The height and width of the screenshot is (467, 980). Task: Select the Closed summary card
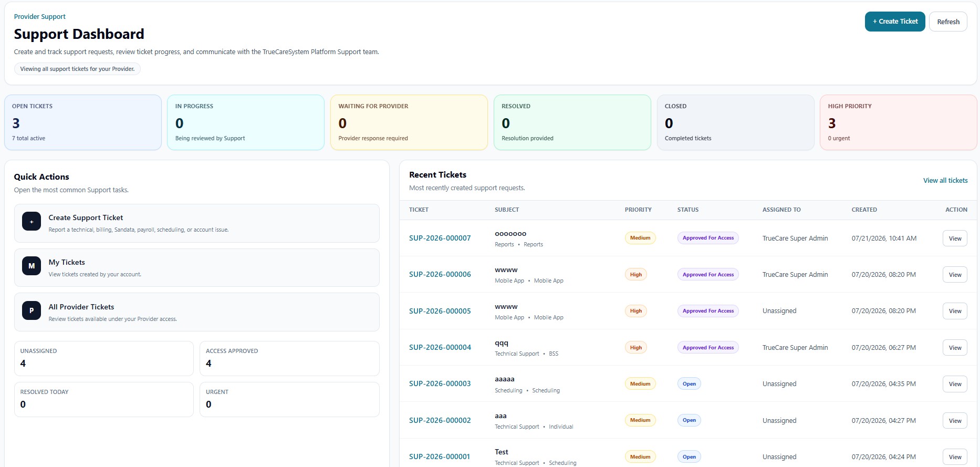[735, 122]
